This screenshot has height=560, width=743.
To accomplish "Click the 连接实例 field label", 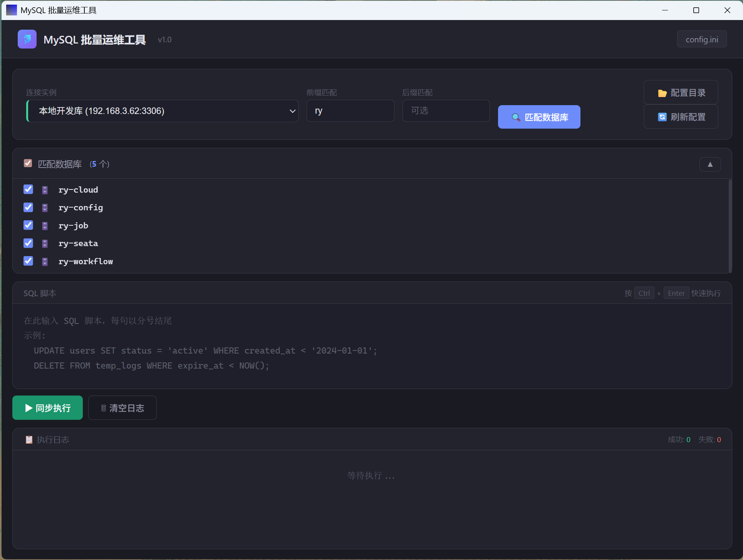I will click(x=41, y=92).
